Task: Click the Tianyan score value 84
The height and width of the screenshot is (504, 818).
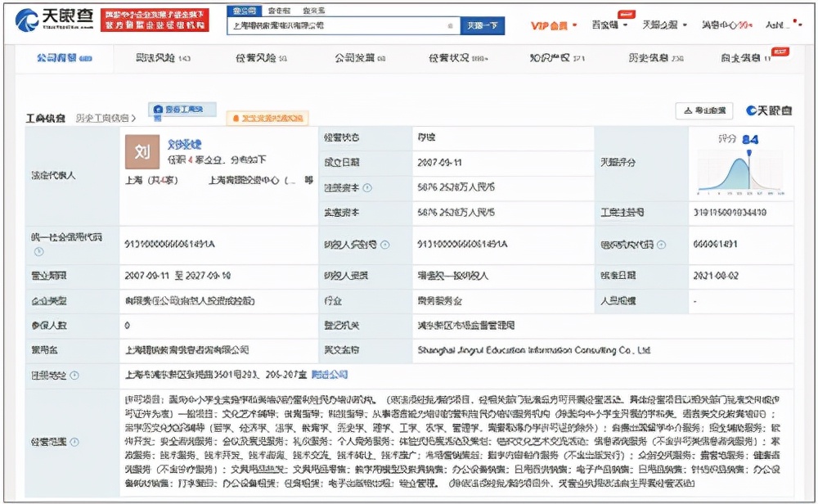Action: coord(750,139)
